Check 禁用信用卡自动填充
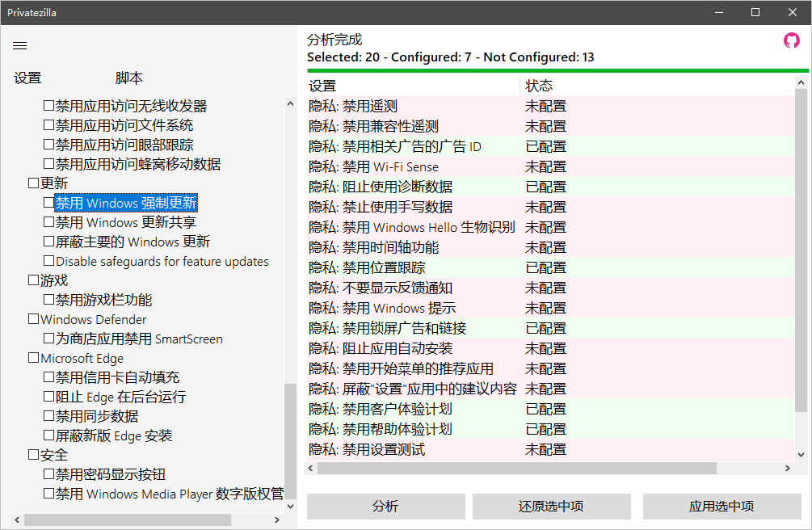This screenshot has height=530, width=812. (49, 377)
